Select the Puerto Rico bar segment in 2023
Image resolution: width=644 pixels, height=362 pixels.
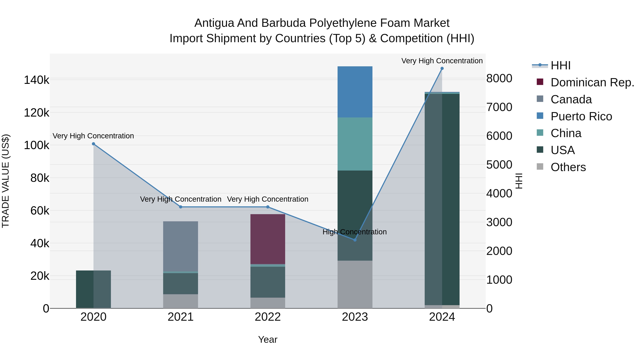pos(355,92)
